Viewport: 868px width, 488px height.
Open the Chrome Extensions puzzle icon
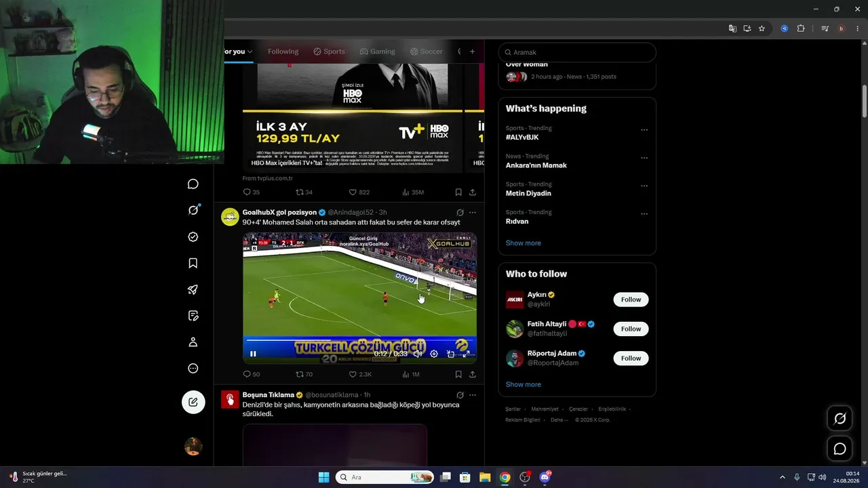tap(801, 28)
